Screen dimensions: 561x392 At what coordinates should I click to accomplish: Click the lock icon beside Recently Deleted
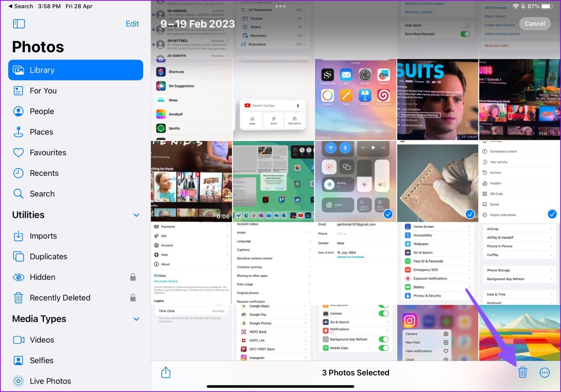[133, 298]
